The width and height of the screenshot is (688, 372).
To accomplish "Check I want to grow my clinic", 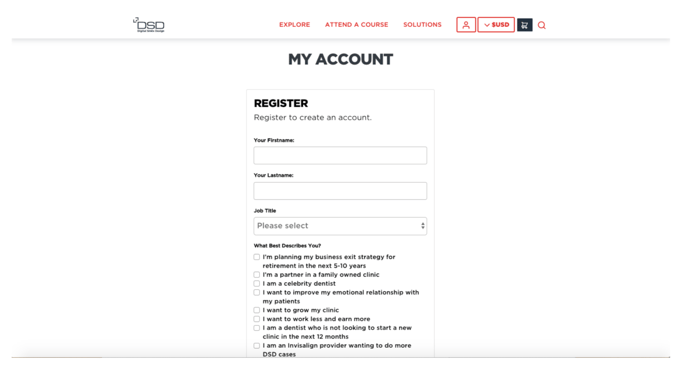I will click(257, 310).
